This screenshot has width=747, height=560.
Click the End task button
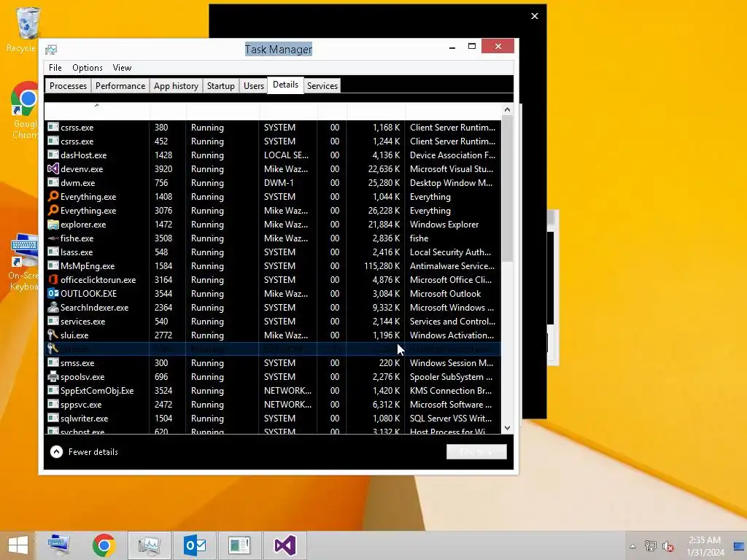[476, 452]
